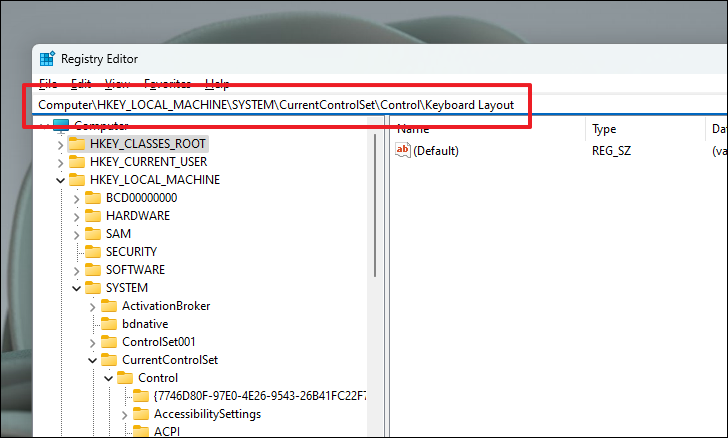Collapse the HKEY_LOCAL_MACHINE chevron
This screenshot has height=438, width=728.
60,180
